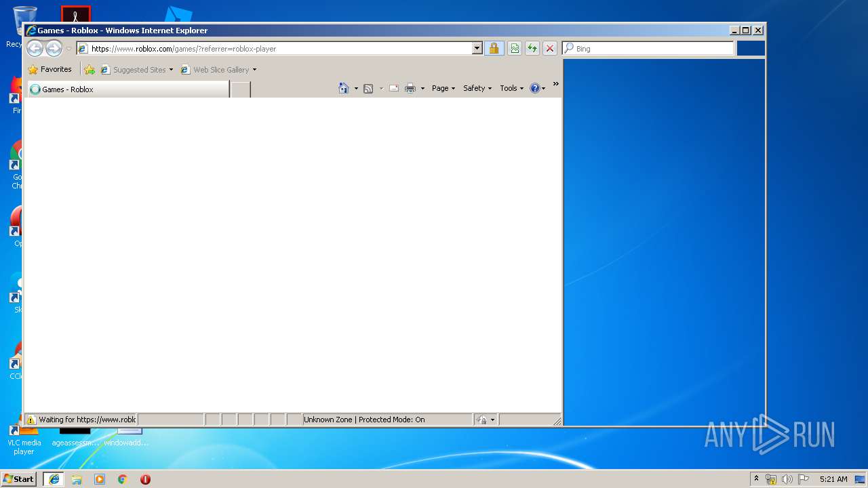Viewport: 868px width, 488px height.
Task: Click the Action Center flag tray icon
Action: pyautogui.click(x=804, y=479)
